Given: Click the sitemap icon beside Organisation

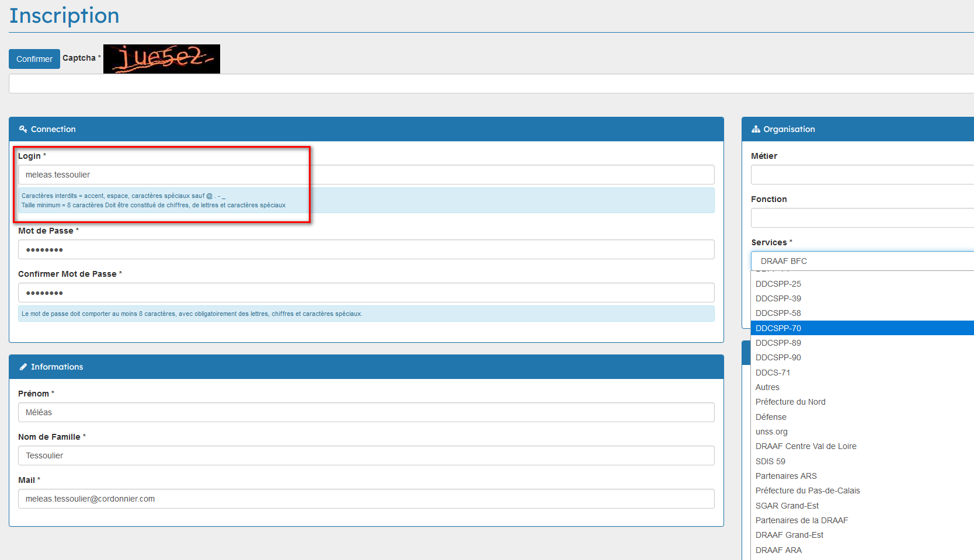Looking at the screenshot, I should [756, 129].
